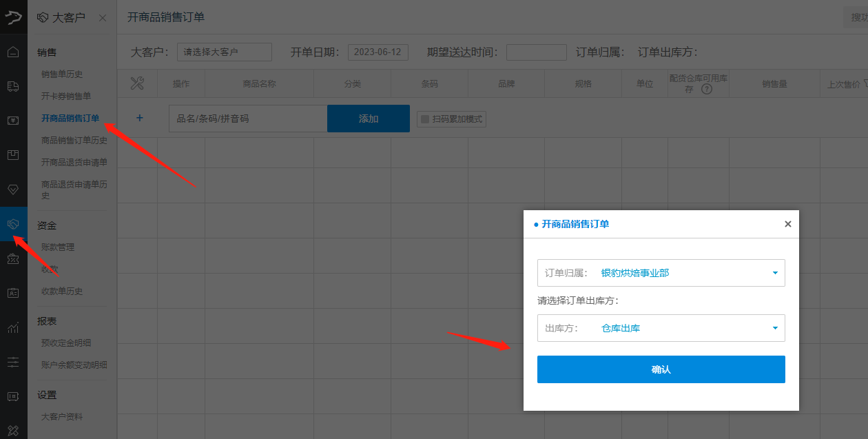The height and width of the screenshot is (439, 868).
Task: Open 收款单历史 in the side menu
Action: click(62, 292)
